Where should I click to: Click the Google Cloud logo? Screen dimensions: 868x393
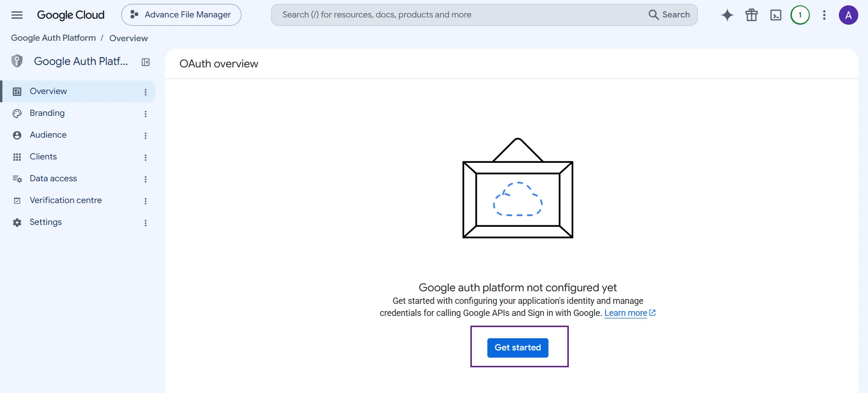pyautogui.click(x=71, y=15)
